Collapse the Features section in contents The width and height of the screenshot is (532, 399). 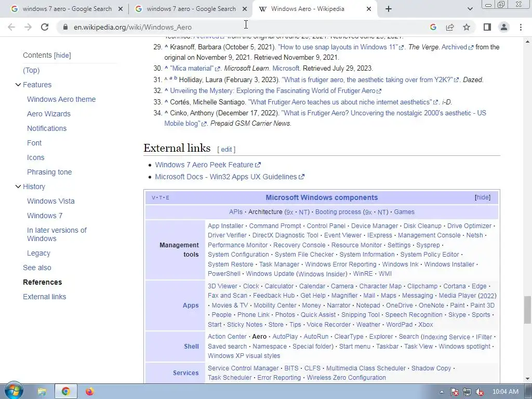pyautogui.click(x=18, y=85)
